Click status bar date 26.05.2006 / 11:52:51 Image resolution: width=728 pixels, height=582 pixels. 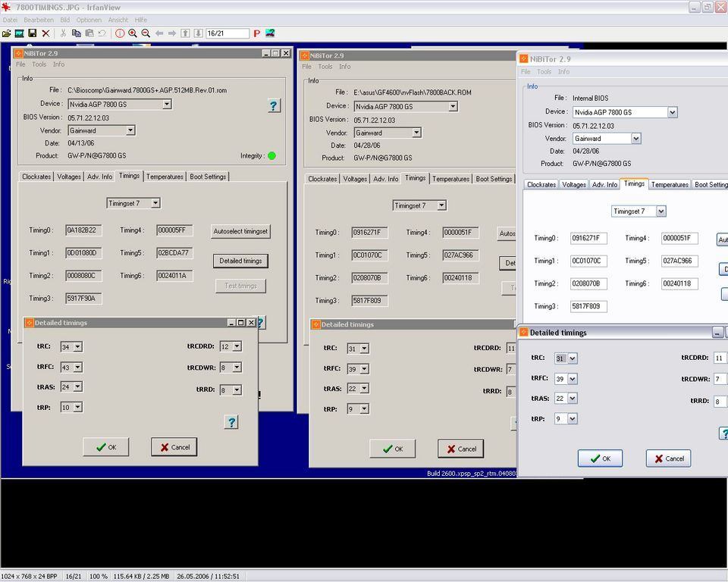tap(208, 577)
